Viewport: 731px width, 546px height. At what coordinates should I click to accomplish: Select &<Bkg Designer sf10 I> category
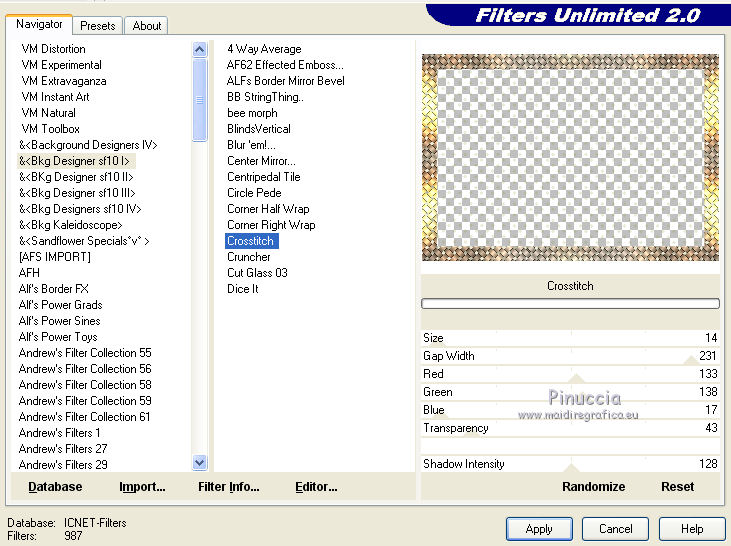pos(74,161)
